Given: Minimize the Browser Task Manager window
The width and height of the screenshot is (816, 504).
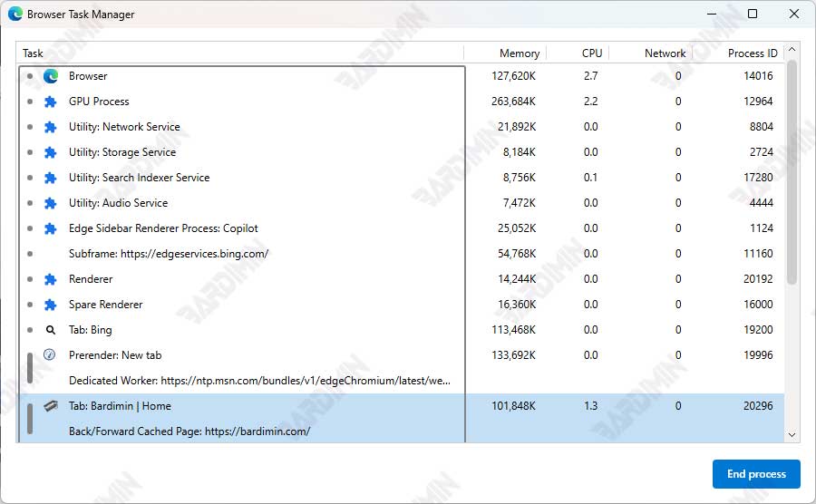Looking at the screenshot, I should coord(712,14).
